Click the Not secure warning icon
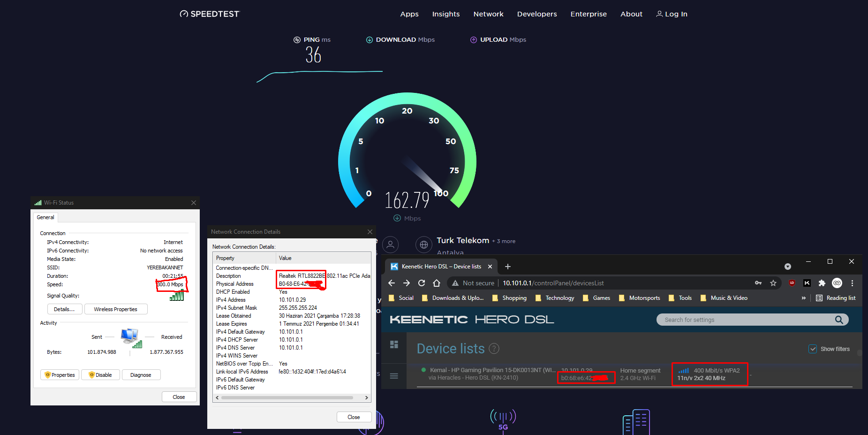The width and height of the screenshot is (868, 435). (455, 283)
